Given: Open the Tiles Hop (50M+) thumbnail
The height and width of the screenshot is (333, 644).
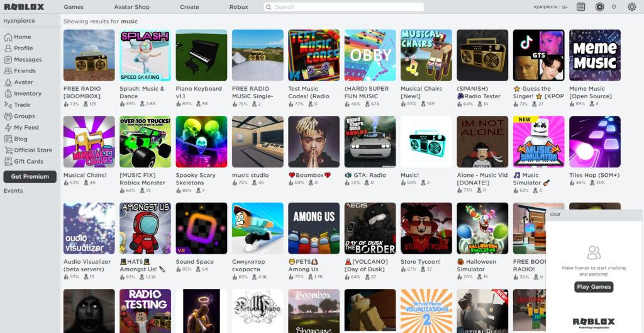Looking at the screenshot, I should 595,142.
